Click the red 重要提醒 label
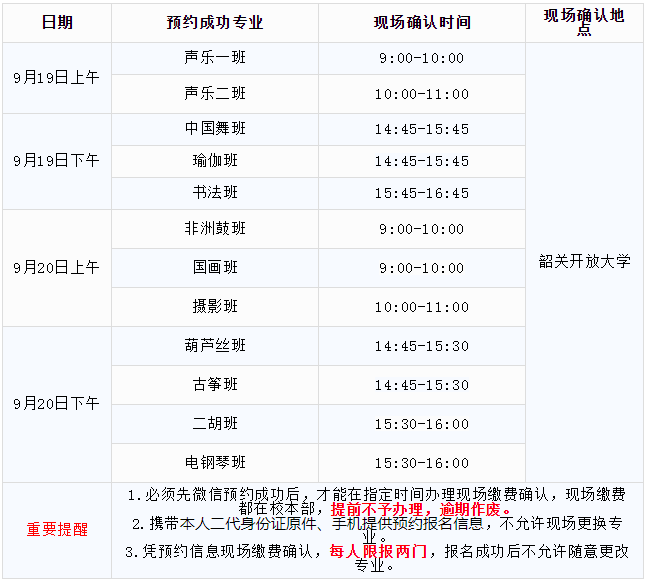This screenshot has width=649, height=584. click(x=57, y=530)
